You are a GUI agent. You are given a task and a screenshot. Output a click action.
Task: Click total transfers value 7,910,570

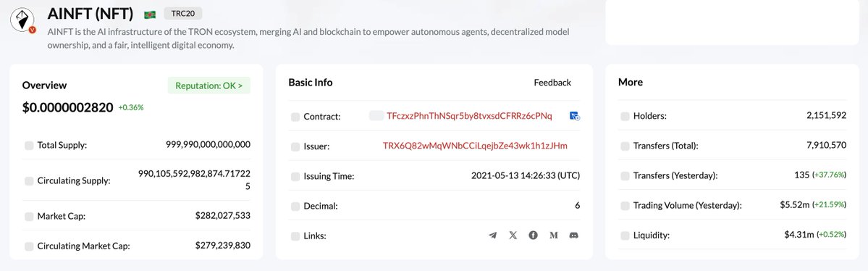click(x=827, y=146)
